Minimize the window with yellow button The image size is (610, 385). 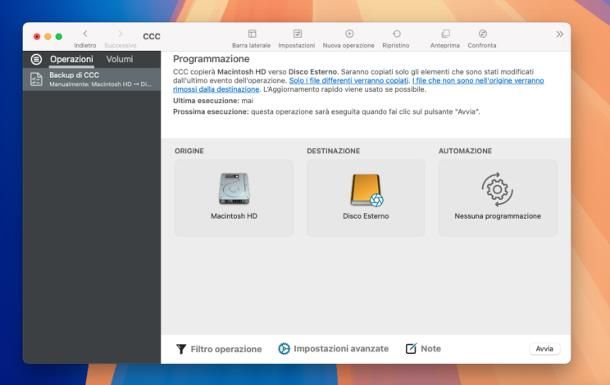[48, 37]
